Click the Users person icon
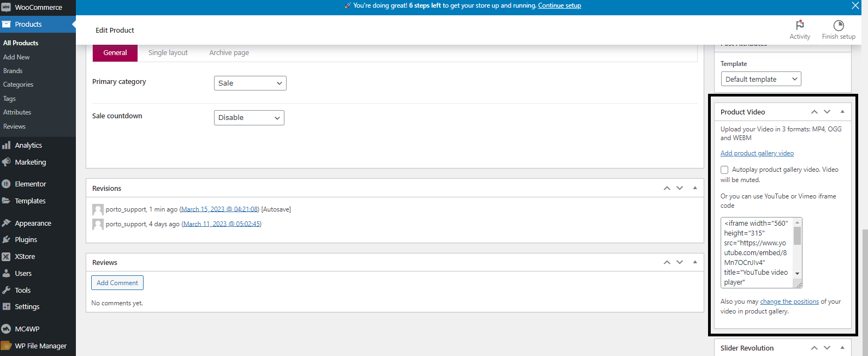 coord(6,273)
